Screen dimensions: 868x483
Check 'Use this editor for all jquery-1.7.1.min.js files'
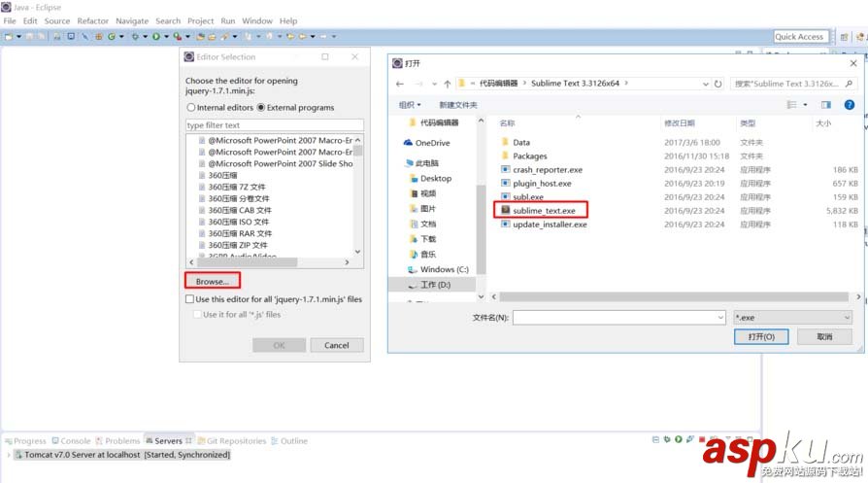(190, 299)
